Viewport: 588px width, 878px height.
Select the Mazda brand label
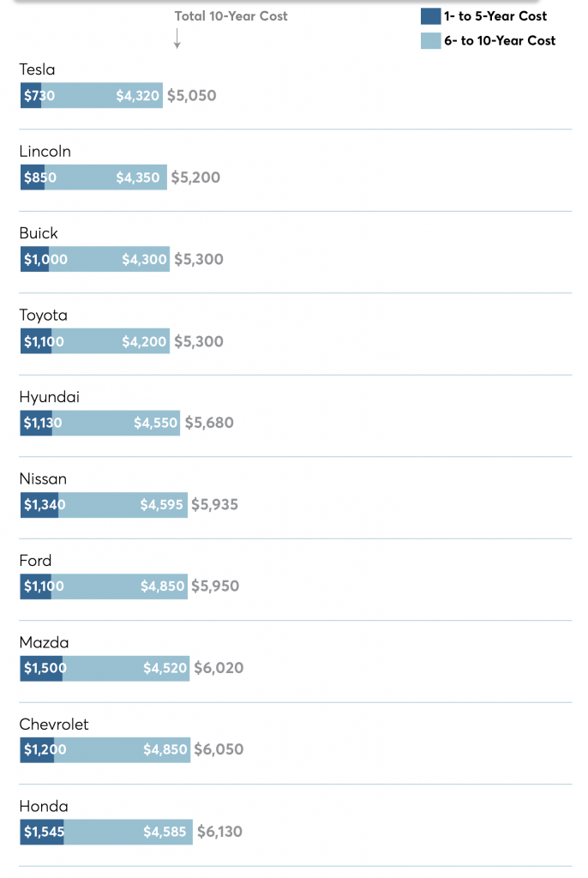44,642
